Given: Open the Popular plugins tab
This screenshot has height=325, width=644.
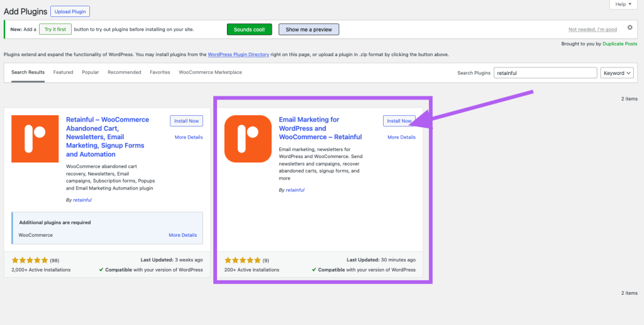Looking at the screenshot, I should click(x=90, y=72).
